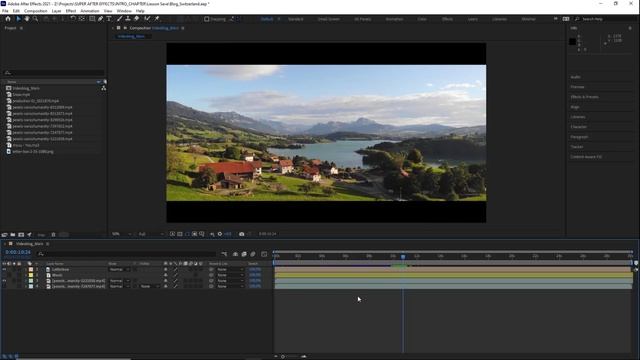
Task: Select the Puppet Pin tool
Action: point(157,19)
